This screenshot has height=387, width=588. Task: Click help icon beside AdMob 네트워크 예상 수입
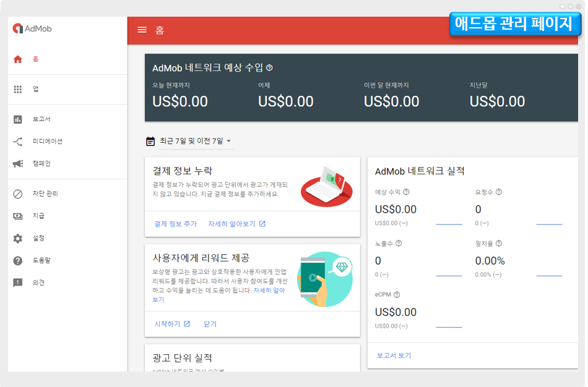269,67
